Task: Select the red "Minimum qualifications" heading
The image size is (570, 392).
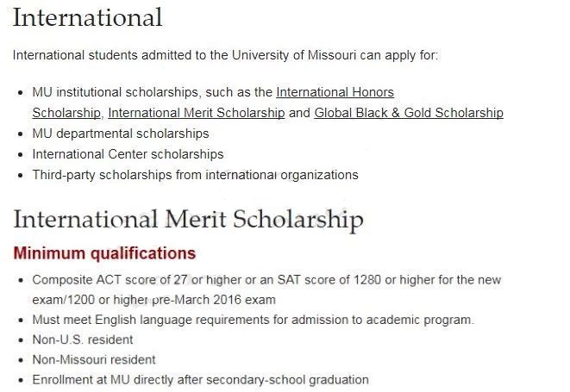Action: pos(104,254)
